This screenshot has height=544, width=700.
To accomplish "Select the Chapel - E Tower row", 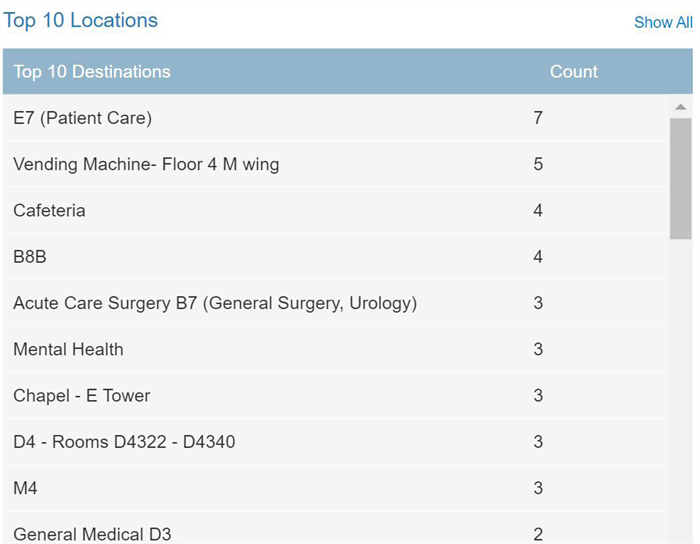I will click(x=336, y=395).
